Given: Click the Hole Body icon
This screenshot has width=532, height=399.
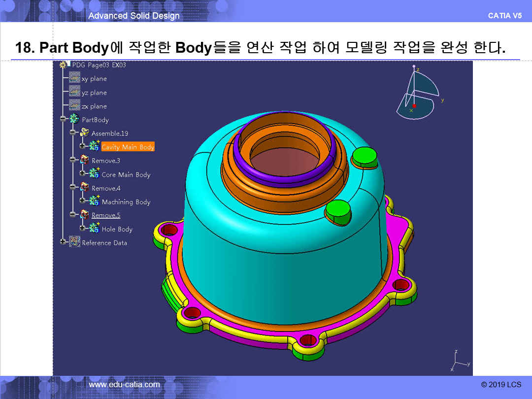Looking at the screenshot, I should coord(94,229).
